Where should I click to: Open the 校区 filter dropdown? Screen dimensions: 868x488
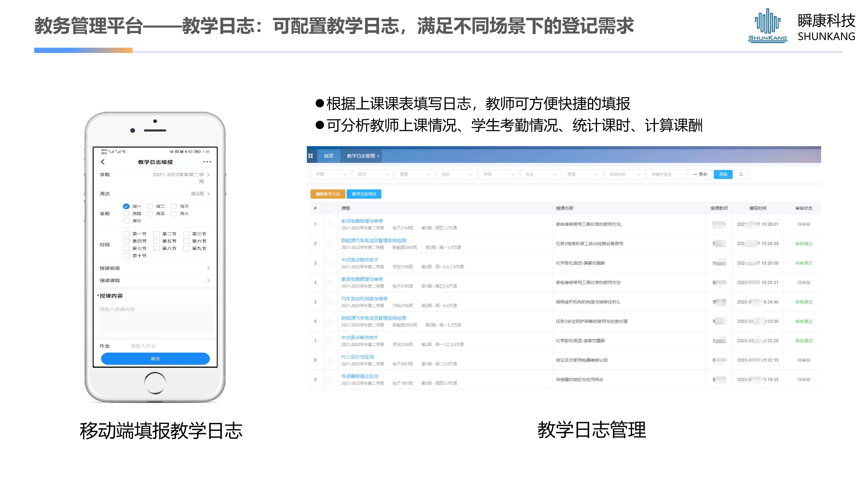point(457,175)
